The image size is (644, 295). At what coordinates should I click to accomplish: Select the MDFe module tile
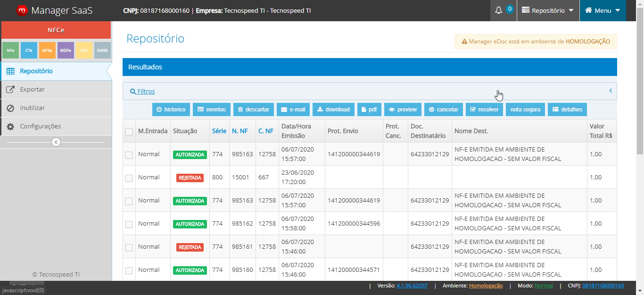point(66,50)
